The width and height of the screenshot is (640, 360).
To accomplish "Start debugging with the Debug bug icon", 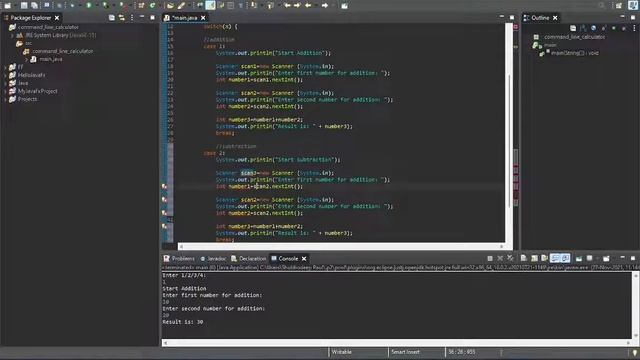I will coord(72,6).
